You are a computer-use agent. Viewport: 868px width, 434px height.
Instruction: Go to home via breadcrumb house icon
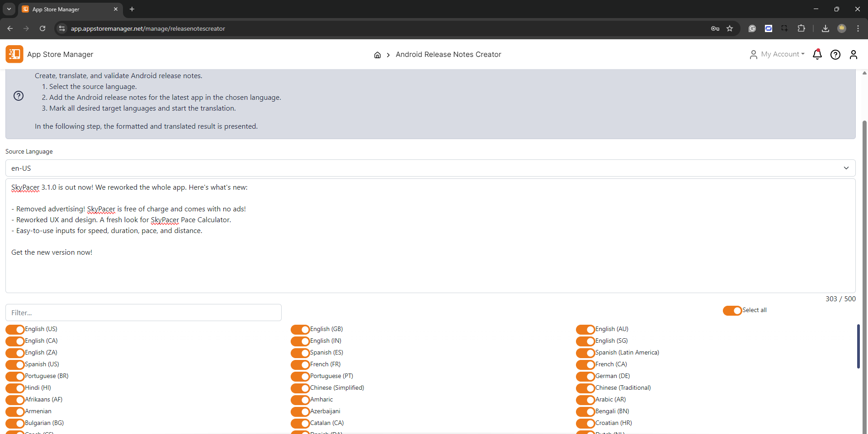377,55
